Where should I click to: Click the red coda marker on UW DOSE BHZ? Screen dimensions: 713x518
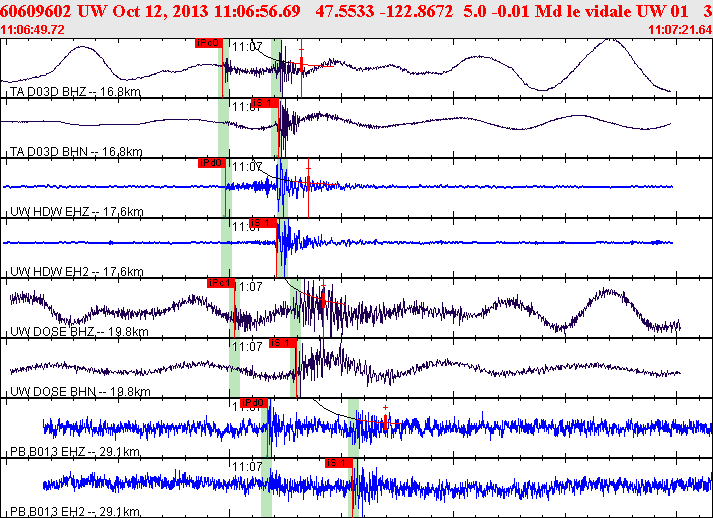[323, 299]
